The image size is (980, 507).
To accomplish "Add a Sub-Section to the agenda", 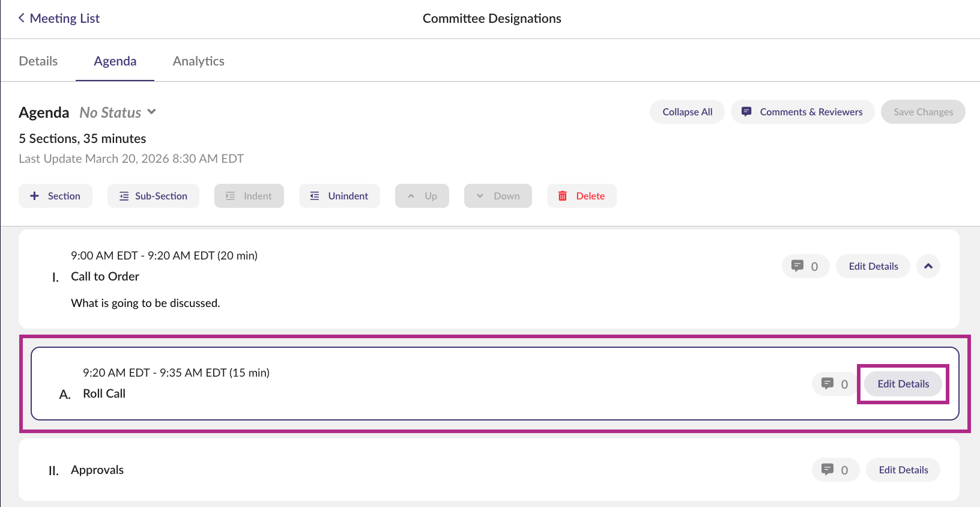I will pyautogui.click(x=153, y=196).
